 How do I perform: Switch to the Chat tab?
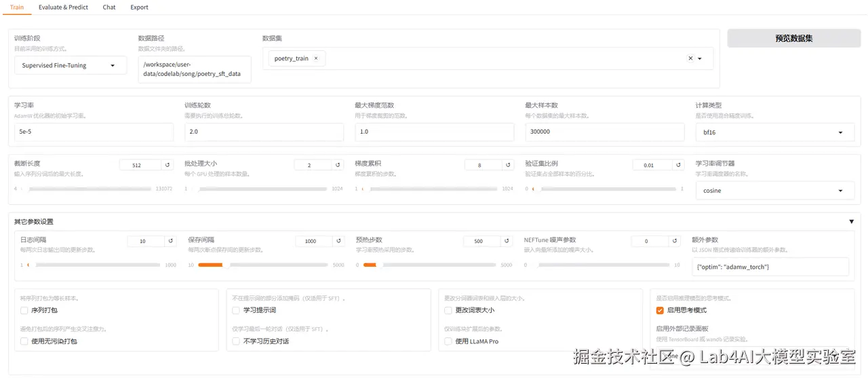(x=109, y=7)
